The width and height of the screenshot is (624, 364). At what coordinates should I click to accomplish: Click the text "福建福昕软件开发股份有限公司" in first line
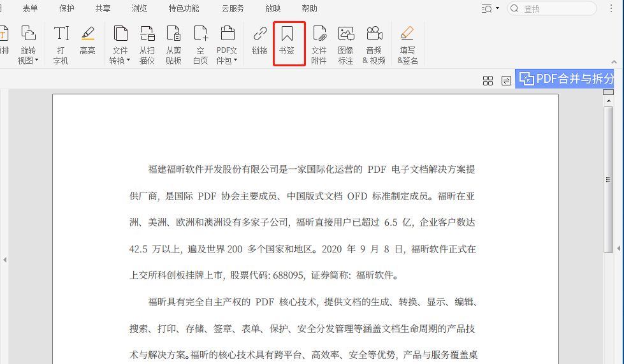point(214,170)
